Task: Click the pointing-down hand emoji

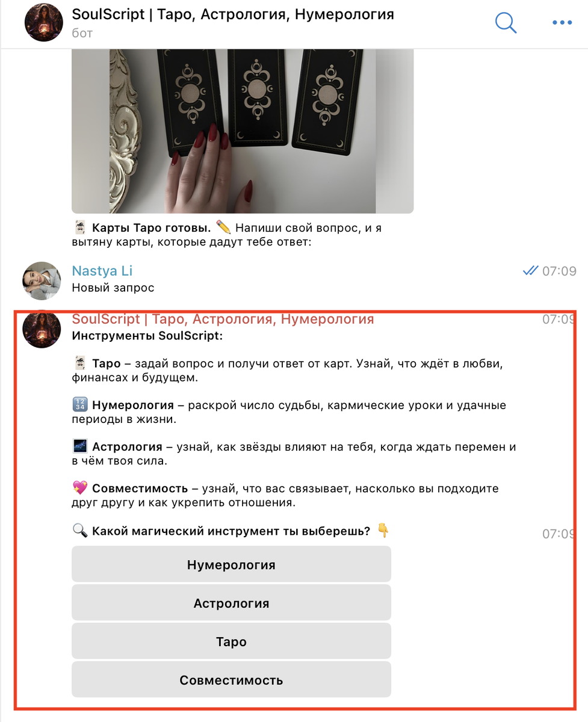Action: point(383,531)
